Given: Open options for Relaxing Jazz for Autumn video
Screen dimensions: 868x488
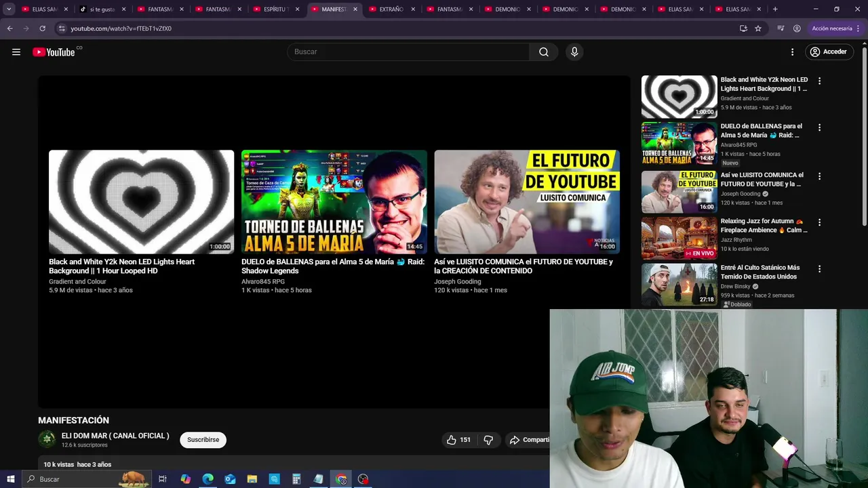Looking at the screenshot, I should tap(819, 222).
